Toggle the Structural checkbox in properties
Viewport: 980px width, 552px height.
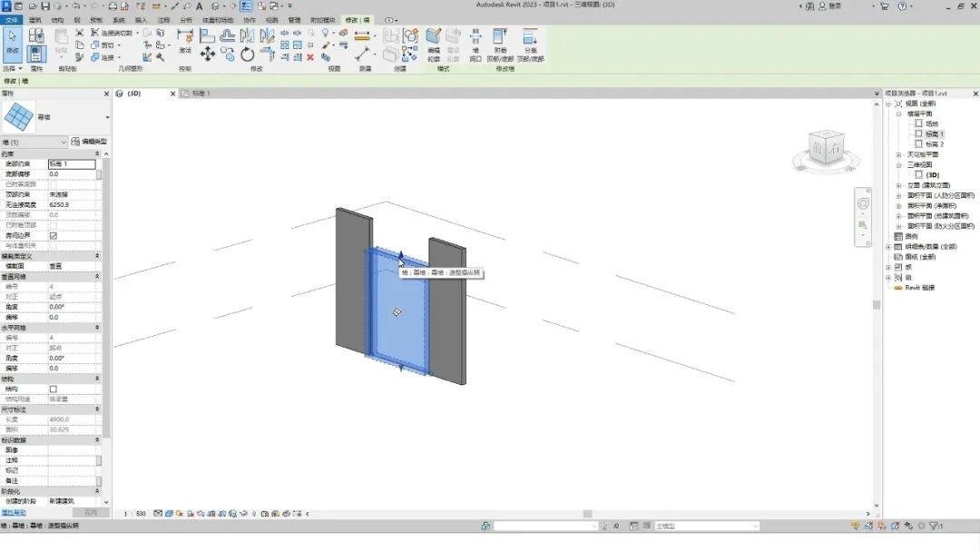tap(54, 389)
